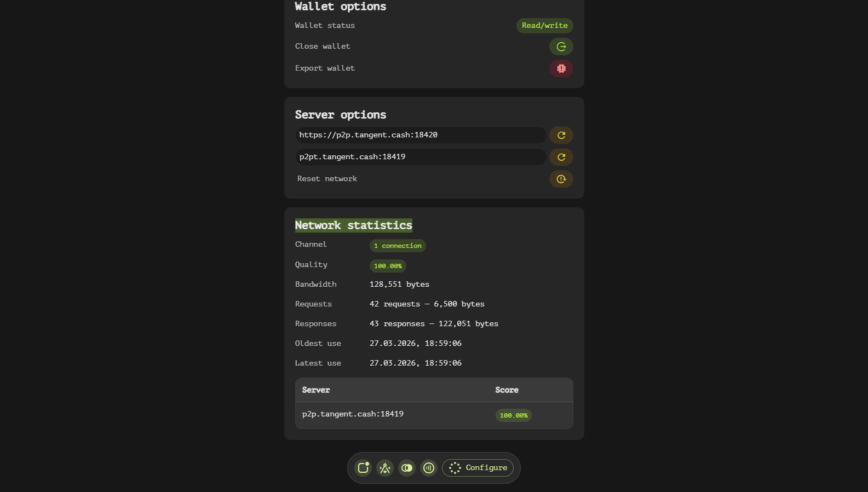This screenshot has height=492, width=868.
Task: Click the Reset network clock icon
Action: 561,179
